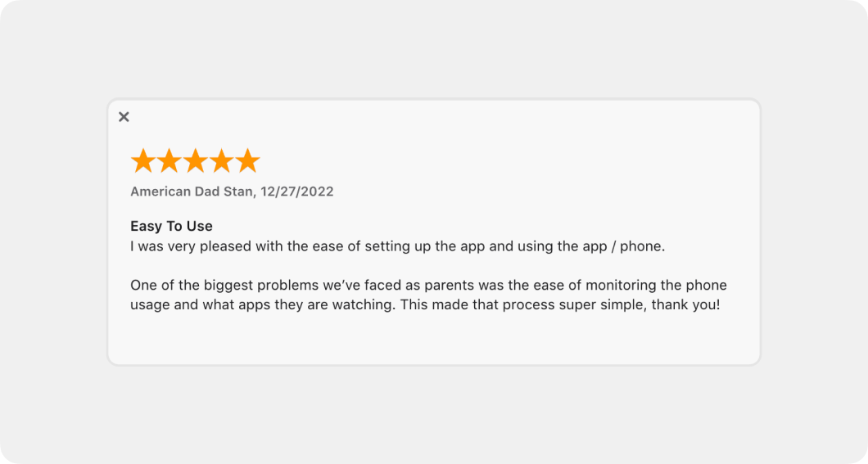
Task: Click the reviewer name American Dad Stan
Action: 192,191
